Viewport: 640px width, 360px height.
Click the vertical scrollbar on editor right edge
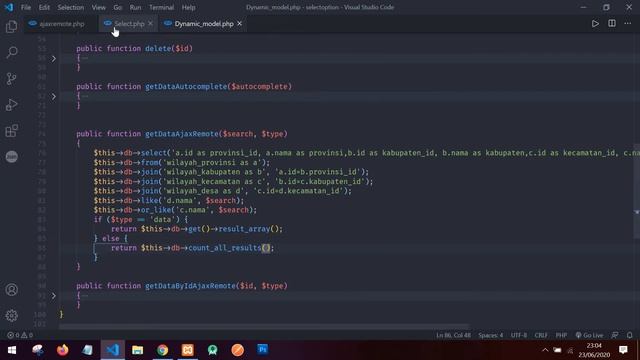click(x=637, y=191)
